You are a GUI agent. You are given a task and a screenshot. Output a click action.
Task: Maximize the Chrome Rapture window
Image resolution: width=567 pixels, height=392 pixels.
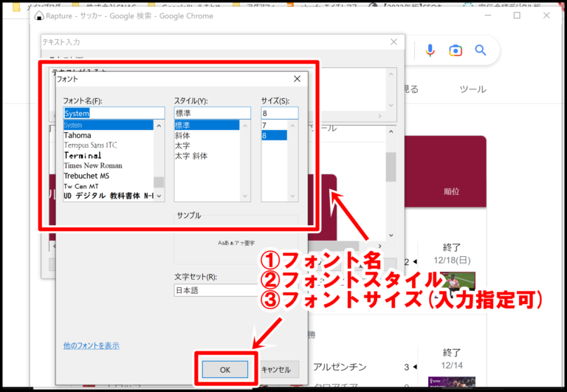pos(517,16)
